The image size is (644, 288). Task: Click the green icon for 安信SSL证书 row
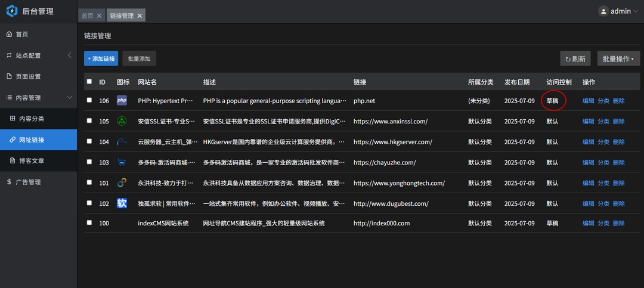click(122, 121)
